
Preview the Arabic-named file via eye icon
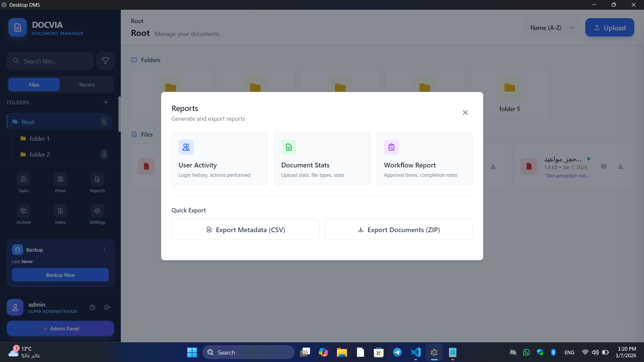click(x=604, y=166)
